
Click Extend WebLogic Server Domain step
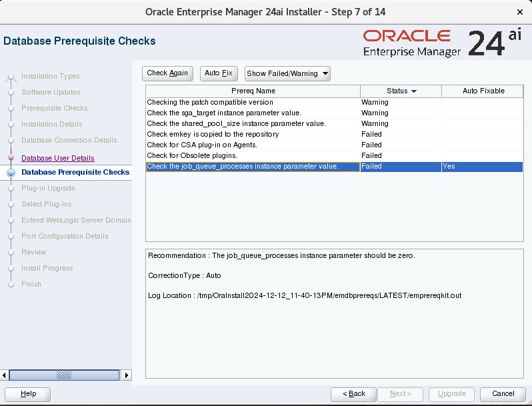pos(76,220)
